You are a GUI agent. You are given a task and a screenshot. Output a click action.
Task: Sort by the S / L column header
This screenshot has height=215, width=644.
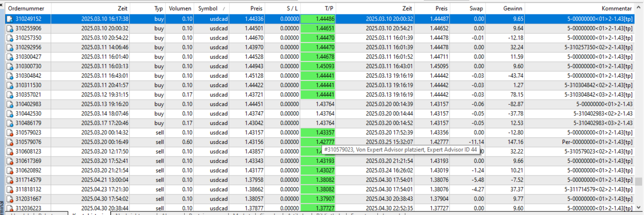coord(283,9)
